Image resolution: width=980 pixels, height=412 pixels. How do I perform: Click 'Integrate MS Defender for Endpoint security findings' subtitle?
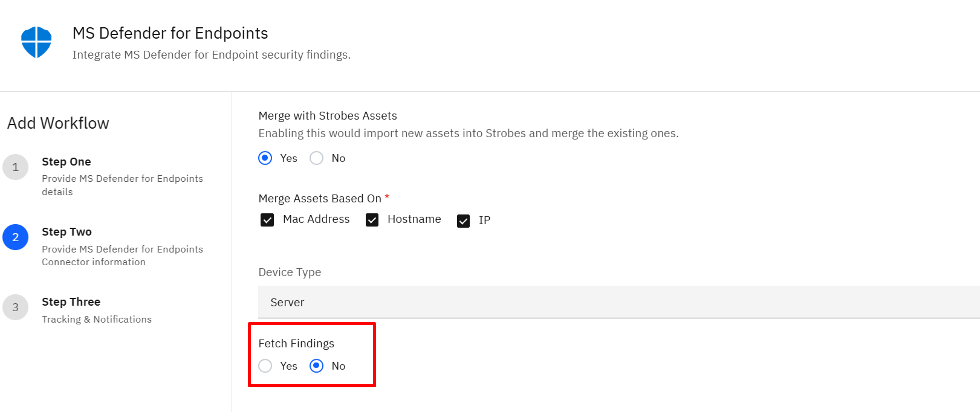212,55
